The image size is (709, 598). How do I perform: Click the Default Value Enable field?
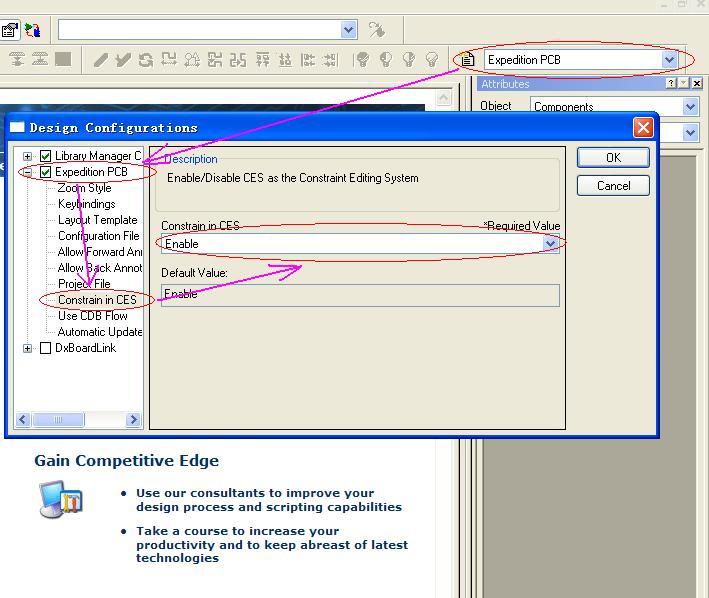click(360, 295)
